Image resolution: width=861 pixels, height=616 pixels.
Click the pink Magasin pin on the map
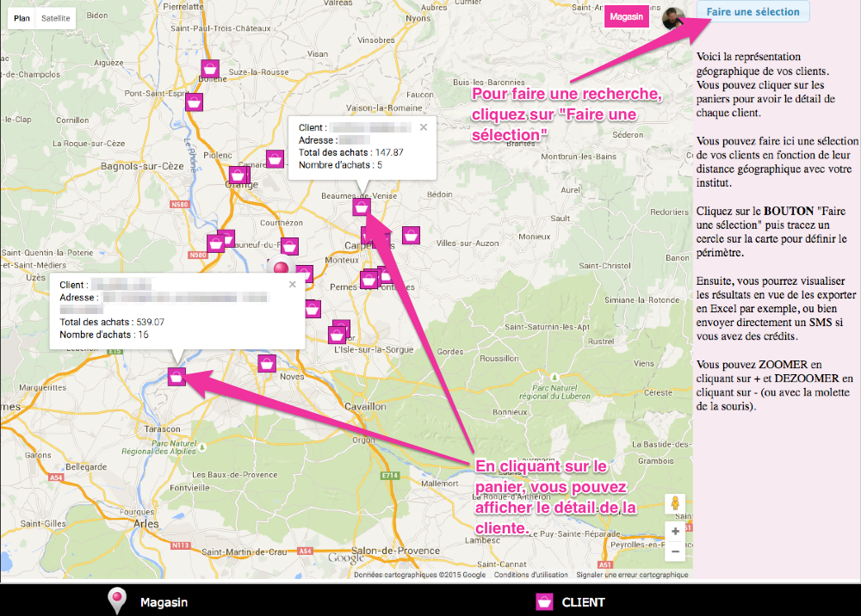coord(281,268)
